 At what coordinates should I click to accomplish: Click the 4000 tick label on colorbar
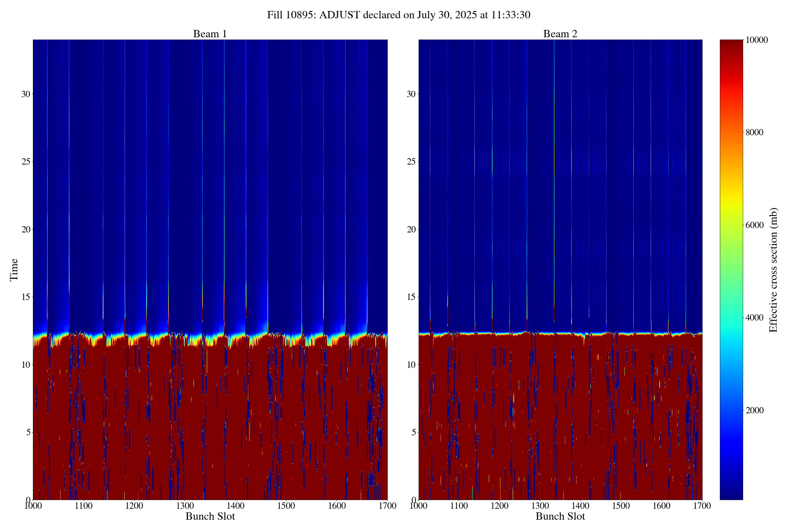(754, 318)
